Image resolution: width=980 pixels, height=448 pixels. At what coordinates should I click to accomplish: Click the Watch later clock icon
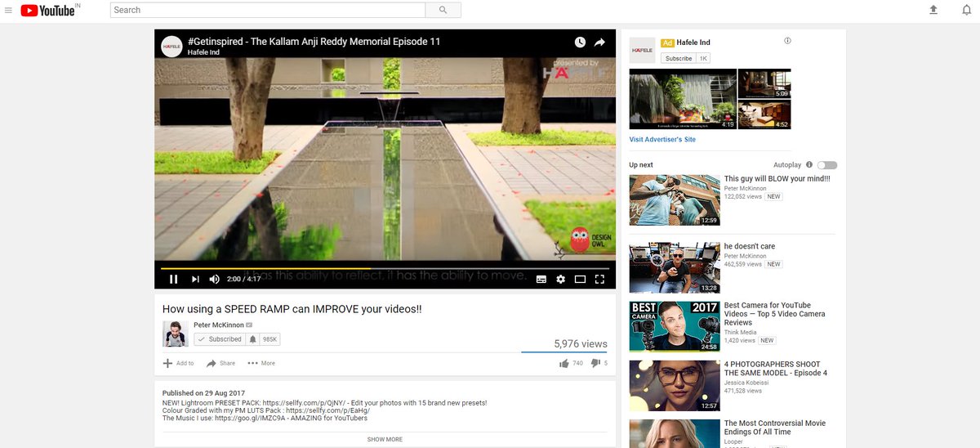pyautogui.click(x=580, y=43)
